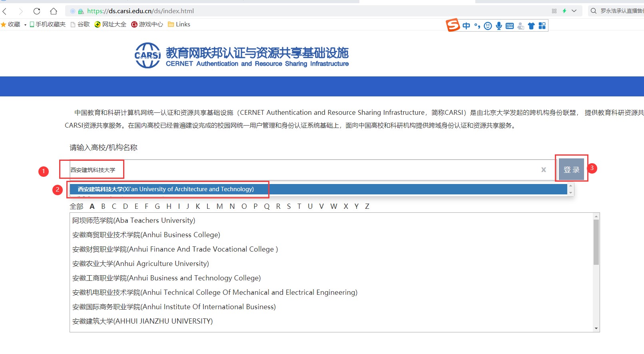Click the browser forward arrow
Image resolution: width=644 pixels, height=354 pixels.
pyautogui.click(x=21, y=11)
